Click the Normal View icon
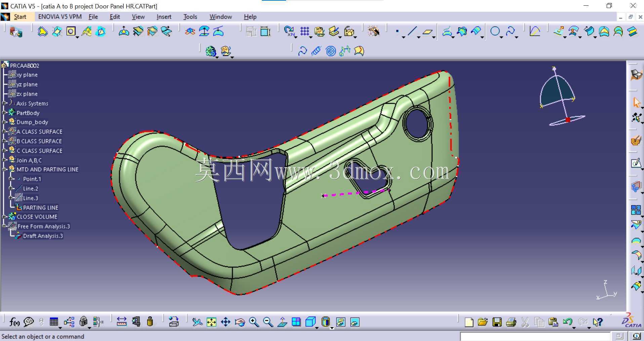Image resolution: width=644 pixels, height=341 pixels. 282,322
